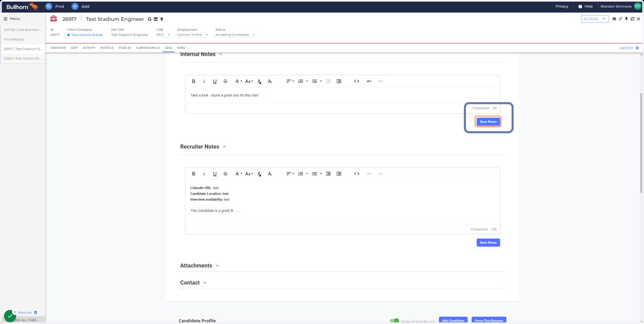Clear formatting in Recruiter Notes editor
The height and width of the screenshot is (324, 644).
click(x=270, y=174)
